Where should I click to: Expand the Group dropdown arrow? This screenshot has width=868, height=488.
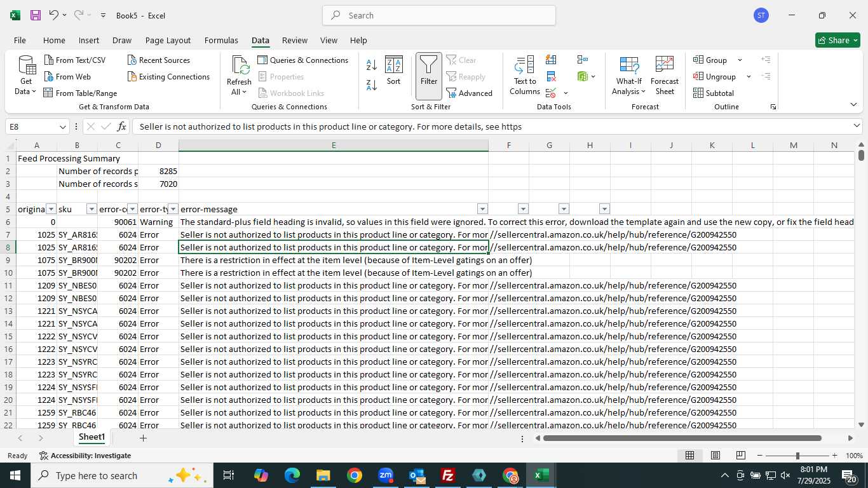740,60
